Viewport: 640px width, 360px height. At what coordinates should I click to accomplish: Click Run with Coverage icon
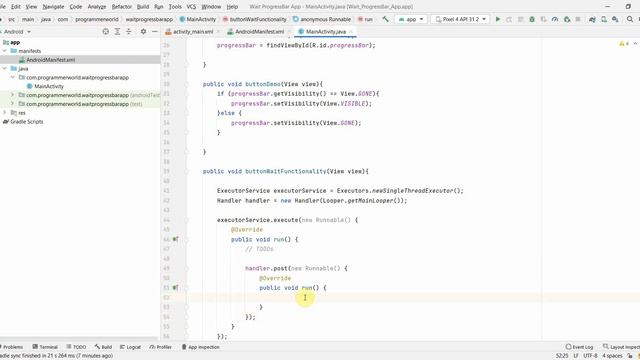pyautogui.click(x=543, y=19)
